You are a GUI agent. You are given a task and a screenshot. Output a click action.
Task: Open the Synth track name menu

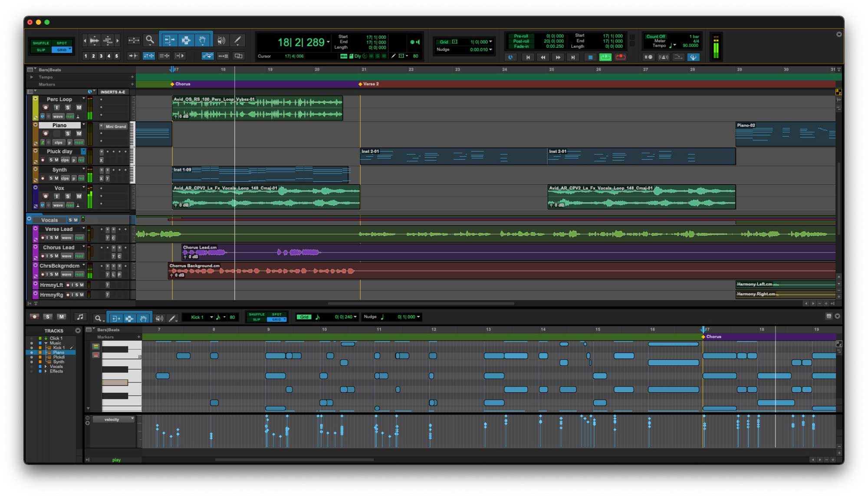(84, 169)
